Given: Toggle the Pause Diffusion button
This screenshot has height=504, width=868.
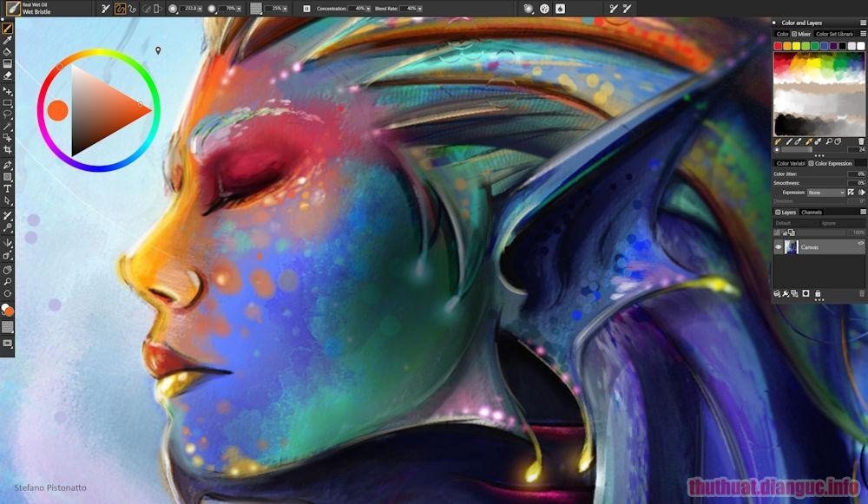Looking at the screenshot, I should (x=306, y=9).
